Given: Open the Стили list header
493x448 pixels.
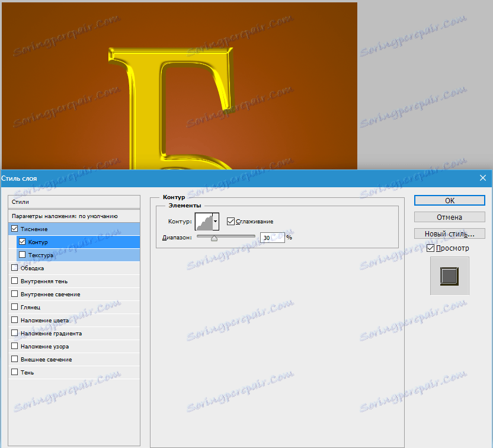Looking at the screenshot, I should pyautogui.click(x=74, y=202).
